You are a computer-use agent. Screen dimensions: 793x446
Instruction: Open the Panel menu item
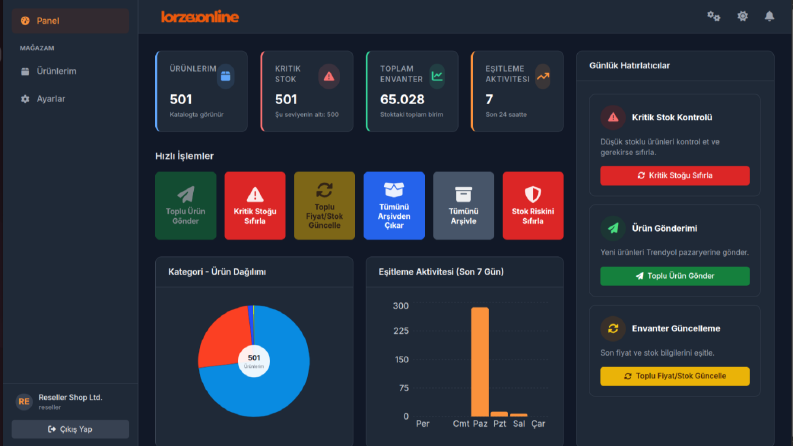coord(70,21)
